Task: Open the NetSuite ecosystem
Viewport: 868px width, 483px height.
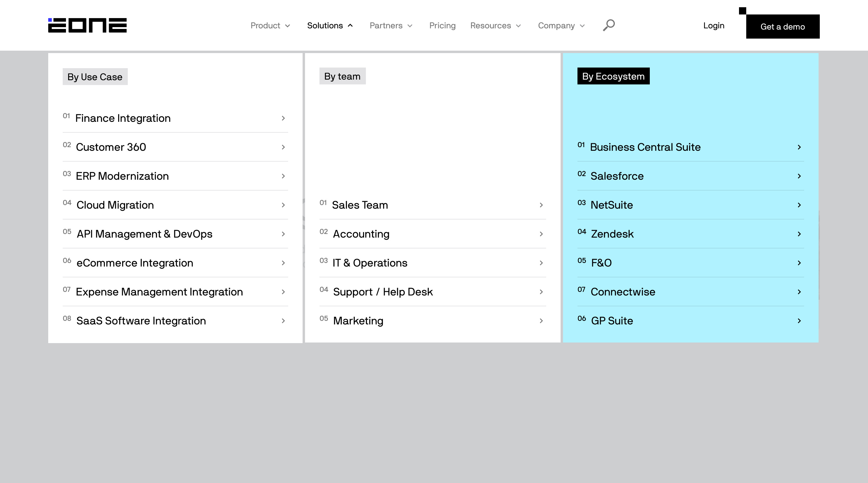Action: (x=690, y=205)
